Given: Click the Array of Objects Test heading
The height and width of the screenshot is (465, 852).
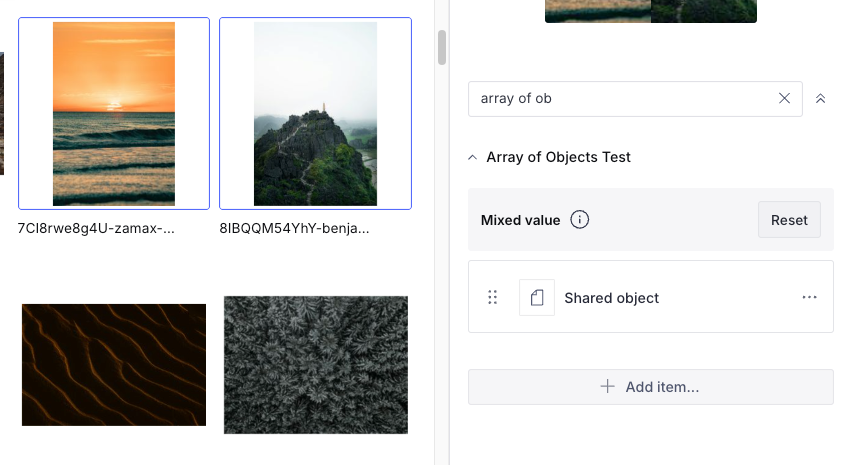Looking at the screenshot, I should [559, 157].
